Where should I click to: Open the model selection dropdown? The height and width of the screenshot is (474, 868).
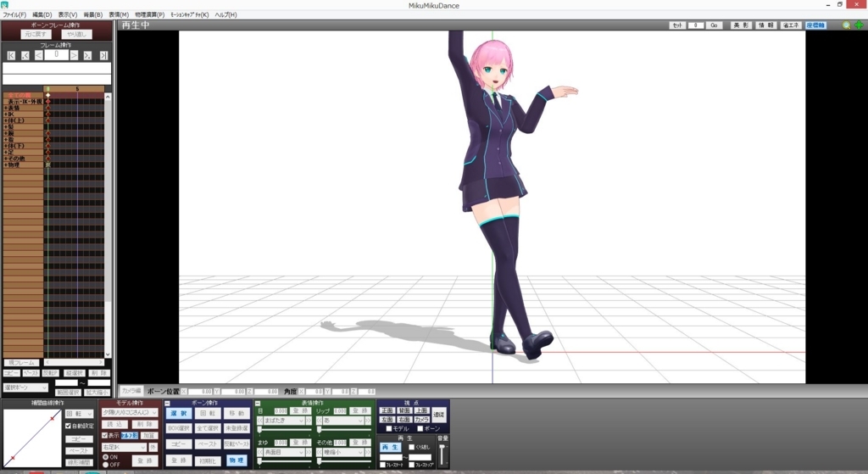coord(130,413)
